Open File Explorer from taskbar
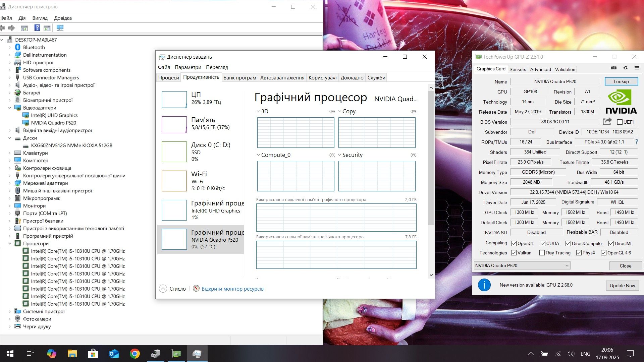Image resolution: width=644 pixels, height=362 pixels. point(72,354)
